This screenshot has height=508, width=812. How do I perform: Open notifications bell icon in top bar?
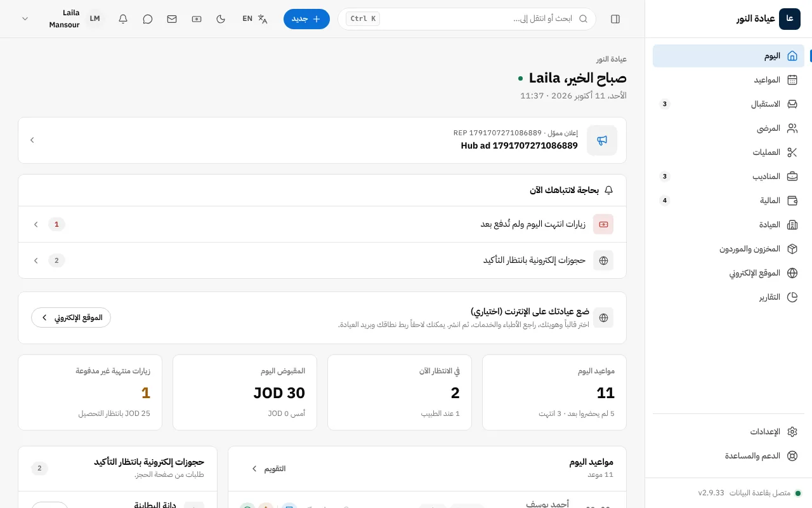click(x=123, y=19)
